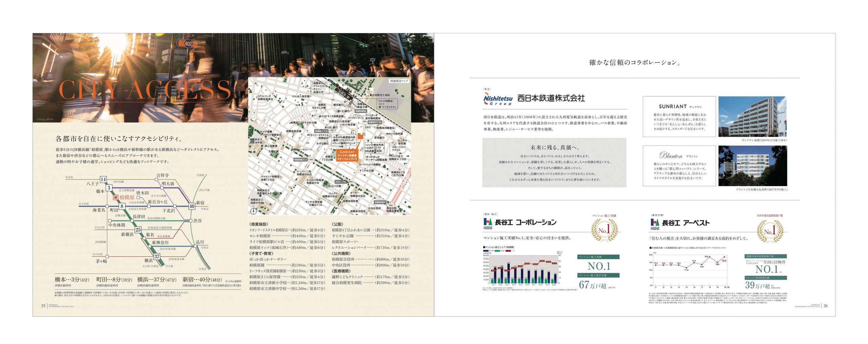Click the 《公園》 list heading
The width and height of the screenshot is (868, 344).
(338, 224)
